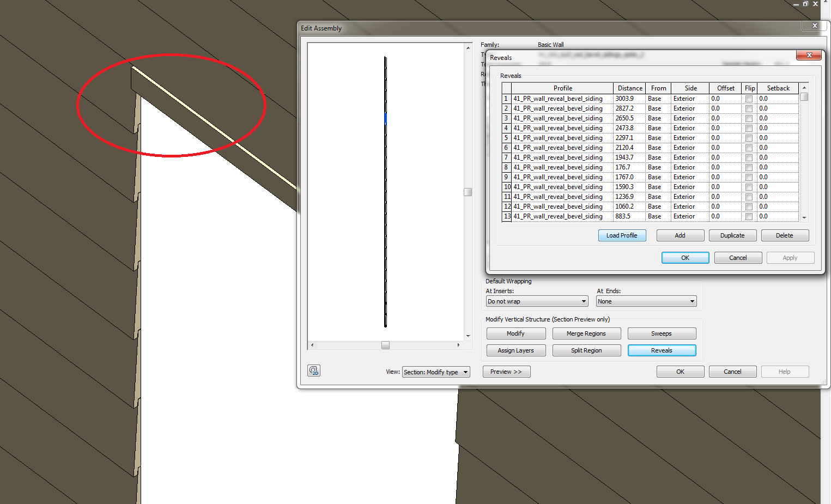Click the Offset column header

tap(725, 88)
